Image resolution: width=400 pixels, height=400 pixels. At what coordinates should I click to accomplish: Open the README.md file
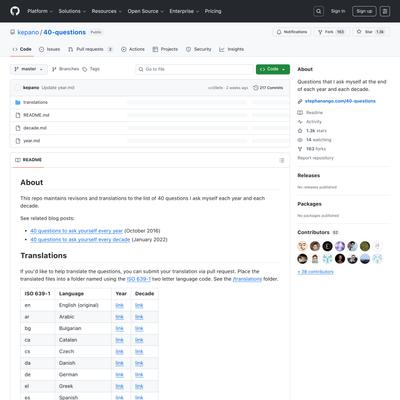[x=36, y=115]
